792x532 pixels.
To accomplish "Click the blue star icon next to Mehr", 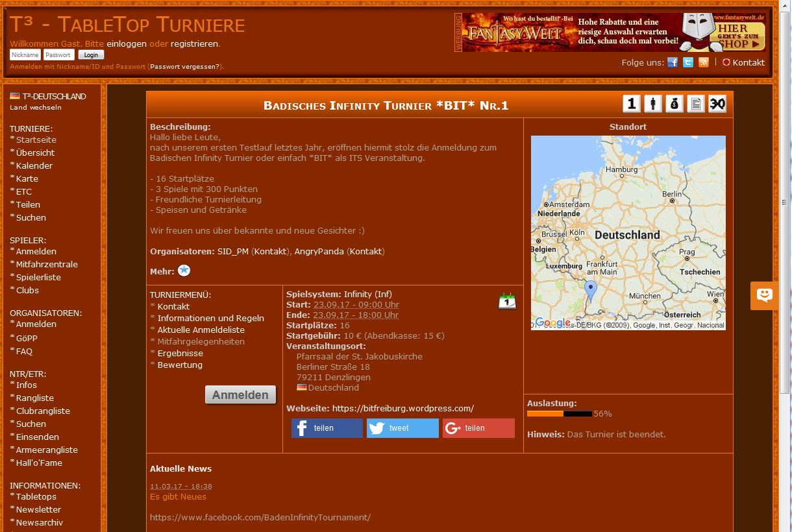I will (x=184, y=271).
